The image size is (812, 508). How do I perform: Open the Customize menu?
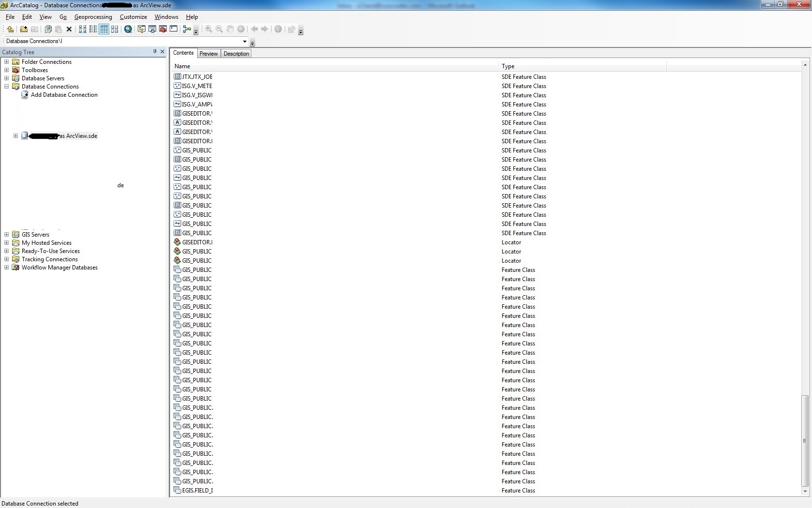[x=133, y=17]
